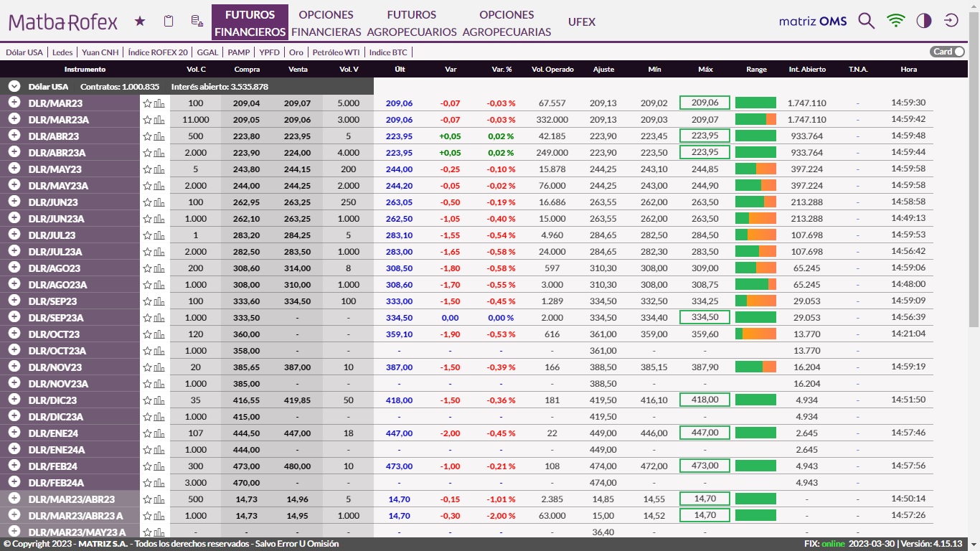This screenshot has height=551, width=980.
Task: Click the green connection status icon
Action: point(895,21)
